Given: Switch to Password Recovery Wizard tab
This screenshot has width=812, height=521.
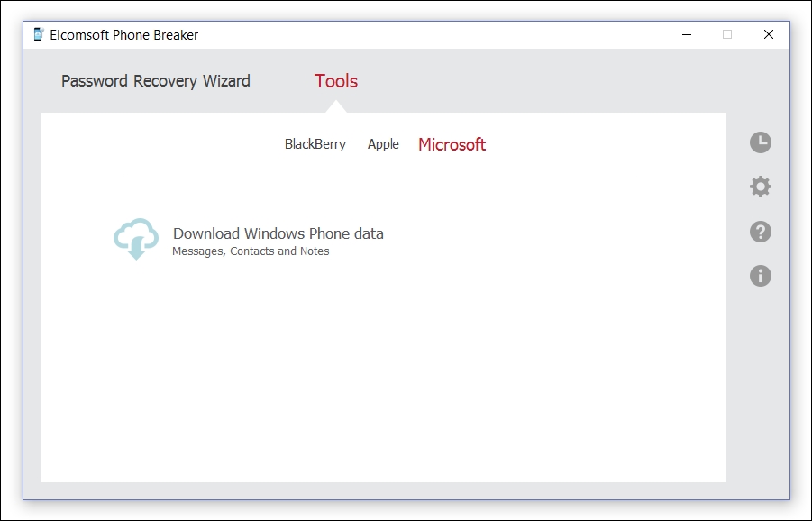Looking at the screenshot, I should point(155,81).
